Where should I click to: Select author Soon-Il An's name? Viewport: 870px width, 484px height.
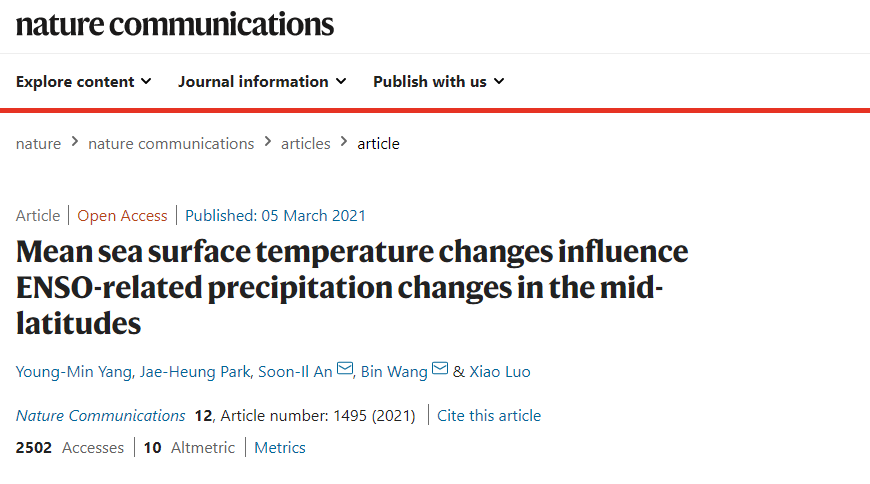[295, 372]
